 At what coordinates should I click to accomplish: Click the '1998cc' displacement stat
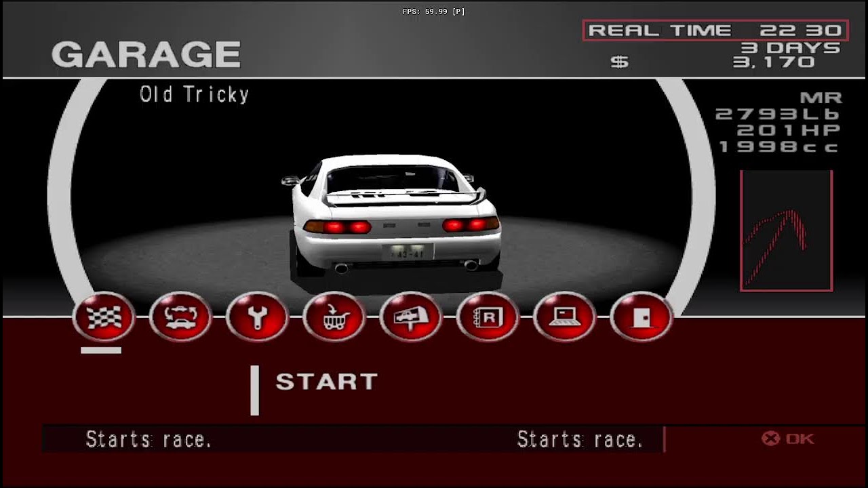pos(778,146)
